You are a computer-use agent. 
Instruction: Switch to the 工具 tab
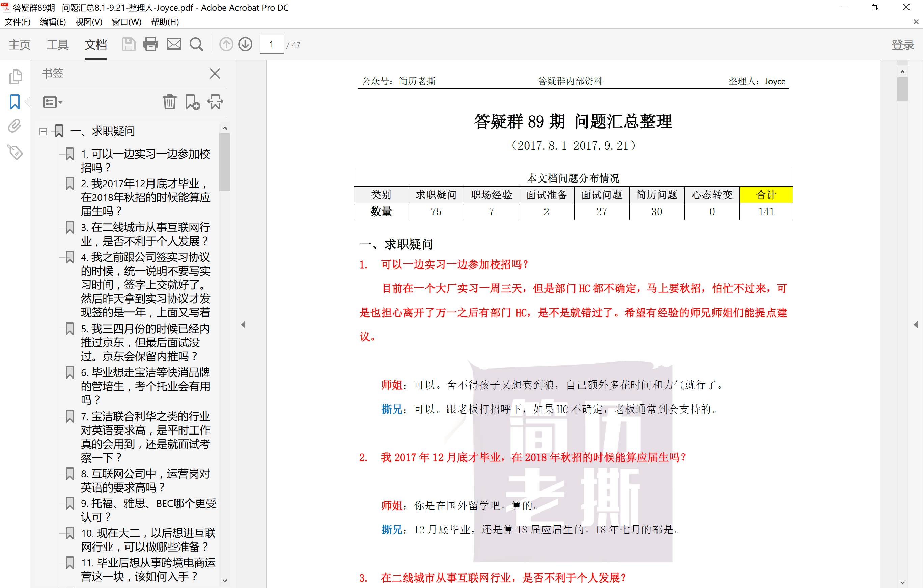click(57, 45)
